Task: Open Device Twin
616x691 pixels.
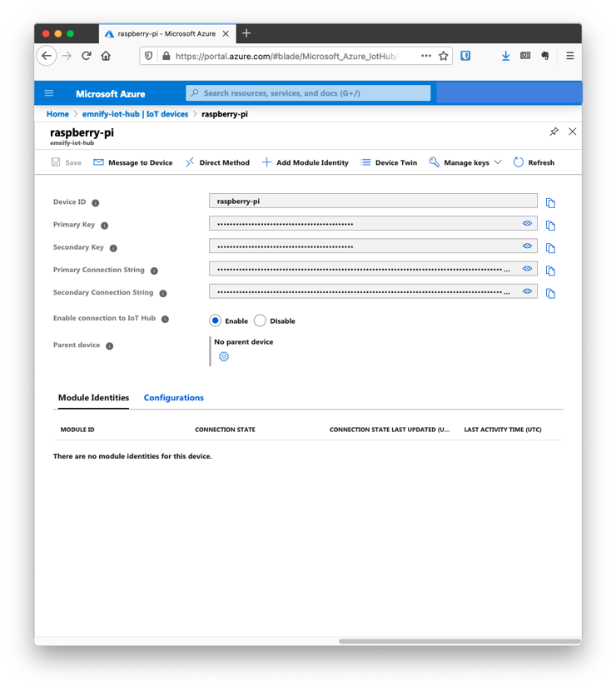Action: tap(389, 162)
